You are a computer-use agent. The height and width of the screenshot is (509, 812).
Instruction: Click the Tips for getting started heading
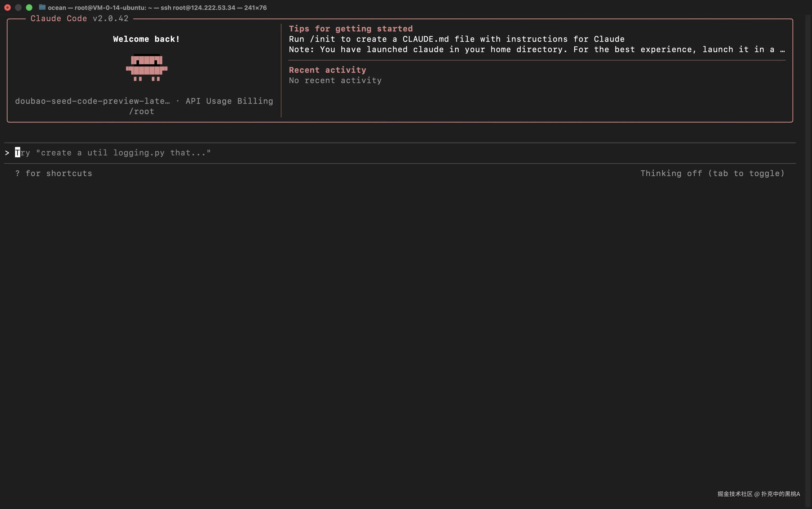(351, 29)
